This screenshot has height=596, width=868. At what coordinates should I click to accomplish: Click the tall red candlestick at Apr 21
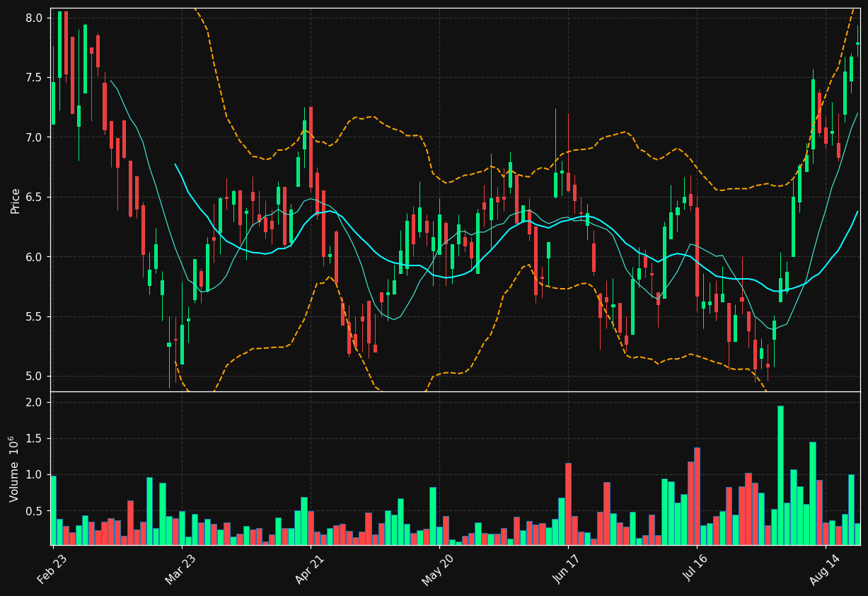[x=311, y=147]
